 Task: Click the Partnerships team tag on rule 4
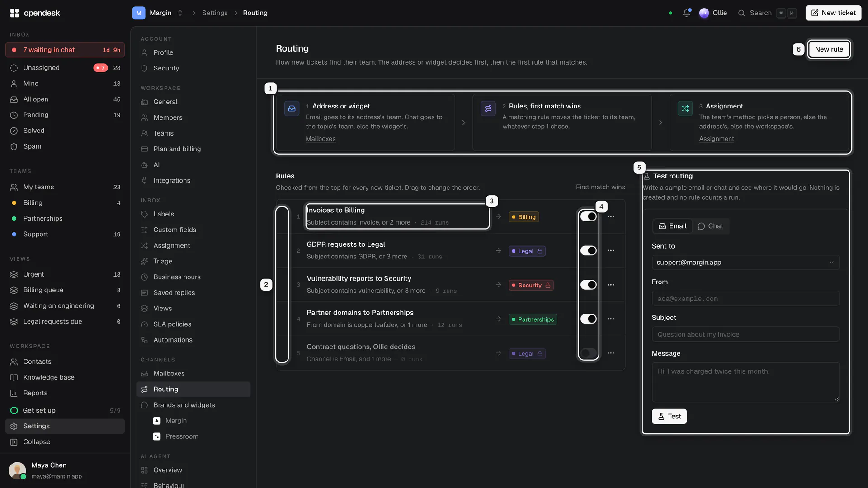point(533,319)
